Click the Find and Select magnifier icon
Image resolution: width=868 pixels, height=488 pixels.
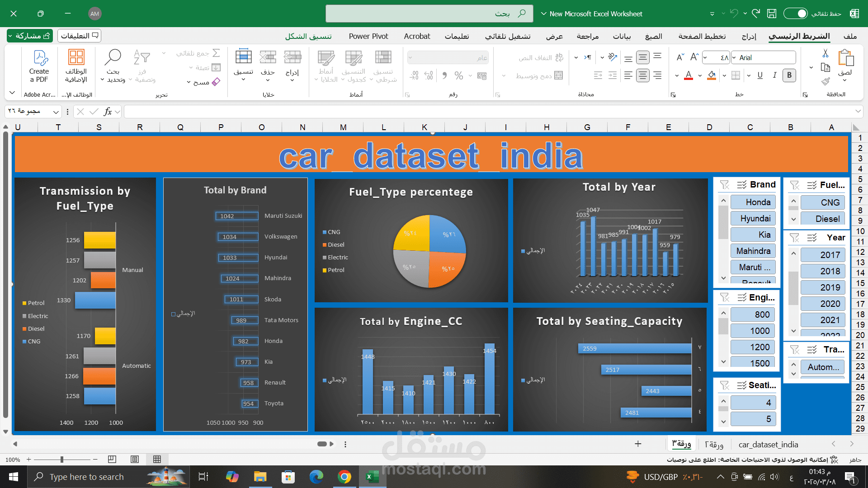[x=113, y=57]
